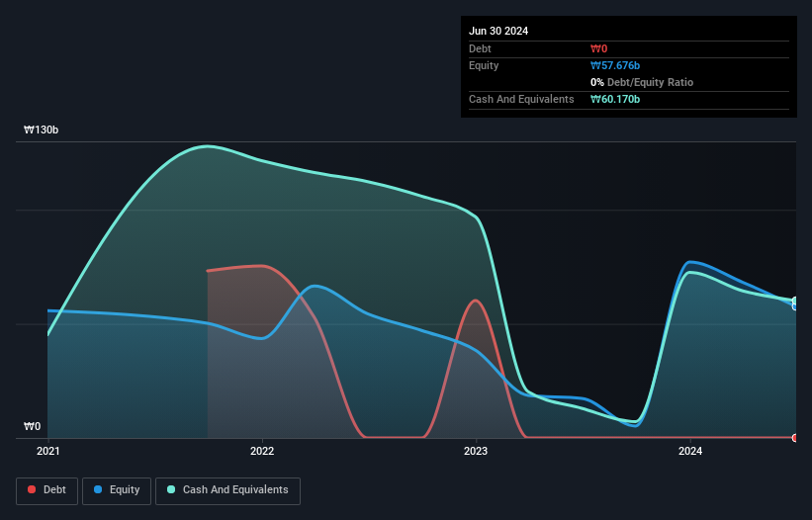Click the red Debt legend dot

coord(32,489)
